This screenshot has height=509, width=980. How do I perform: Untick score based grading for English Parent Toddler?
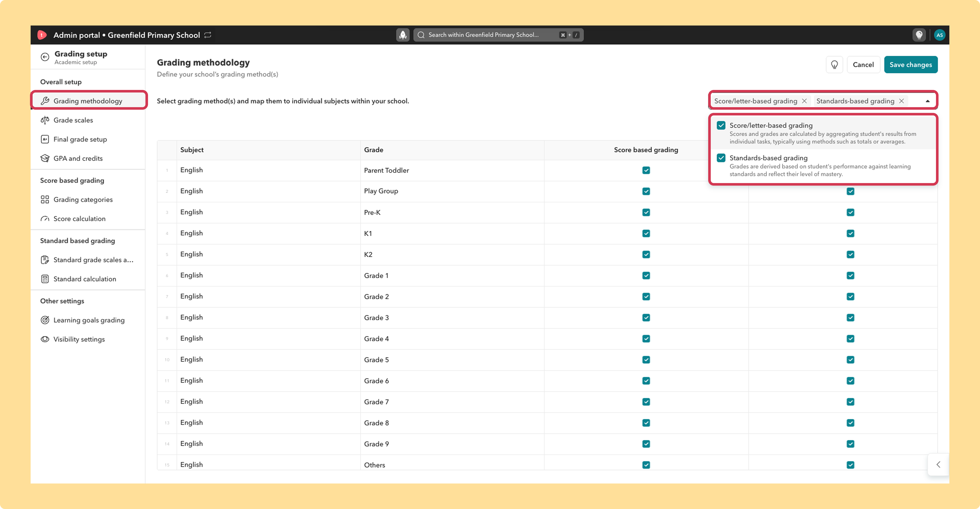pyautogui.click(x=646, y=170)
